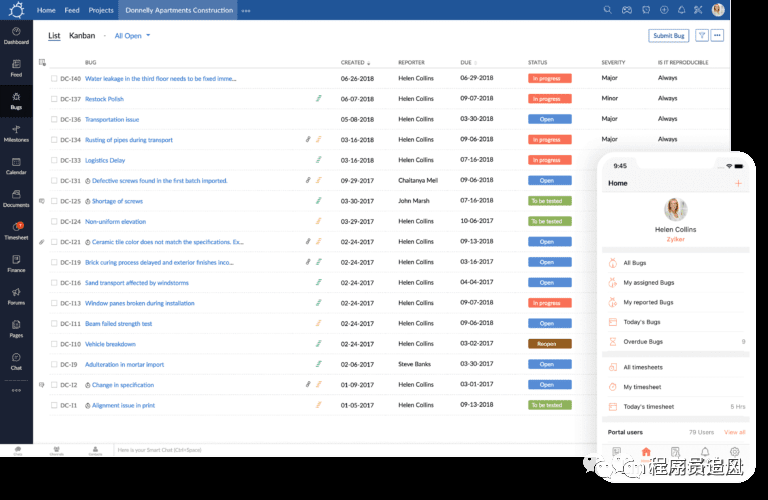
Task: Click the Submit Bug button
Action: (669, 36)
